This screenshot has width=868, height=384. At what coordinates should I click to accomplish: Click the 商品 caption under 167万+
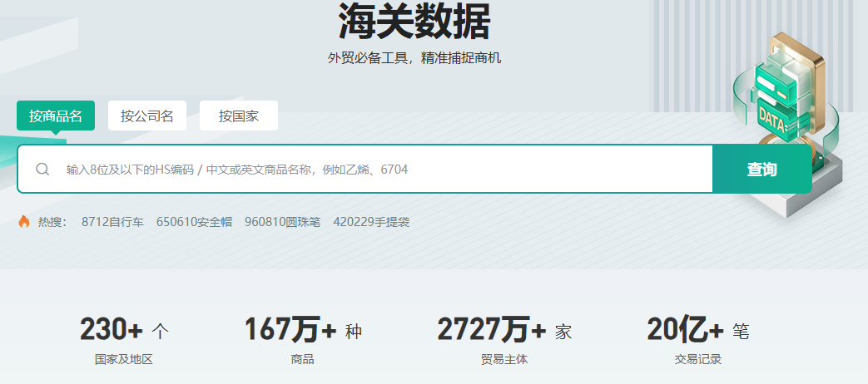tap(302, 359)
